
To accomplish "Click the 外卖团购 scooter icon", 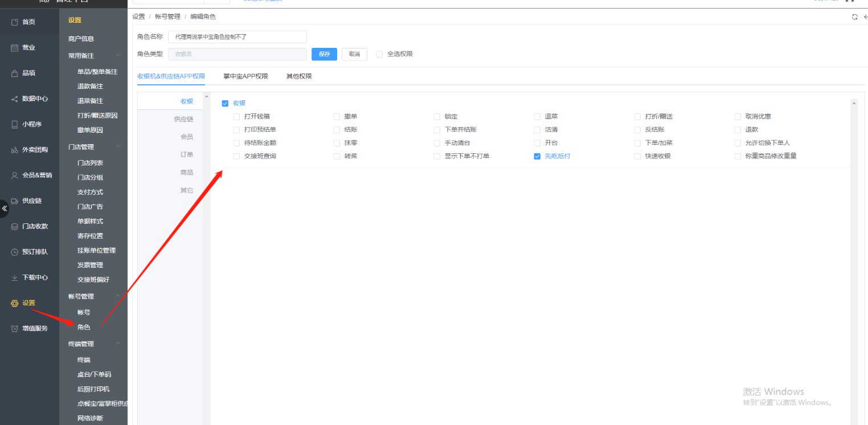I will [x=15, y=150].
